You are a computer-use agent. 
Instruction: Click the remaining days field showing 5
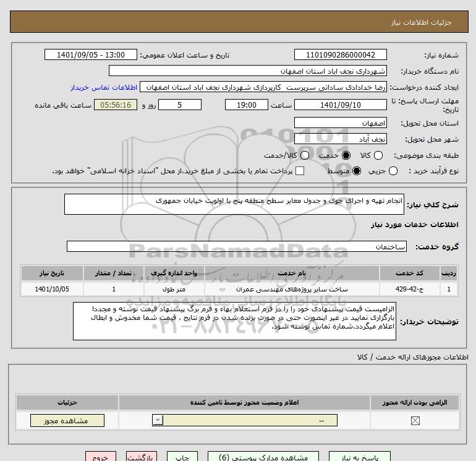tap(180, 105)
